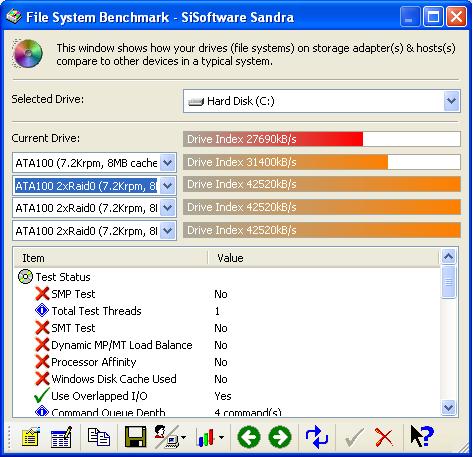This screenshot has width=473, height=457.
Task: Open the highlighted ATA100 2xRaid0 dropdown
Action: click(168, 186)
